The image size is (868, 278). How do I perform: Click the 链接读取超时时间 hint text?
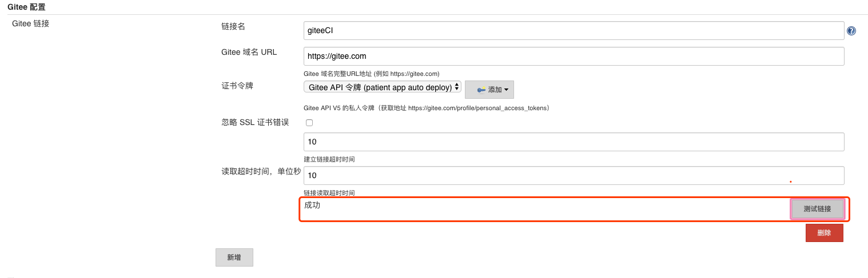pyautogui.click(x=333, y=193)
